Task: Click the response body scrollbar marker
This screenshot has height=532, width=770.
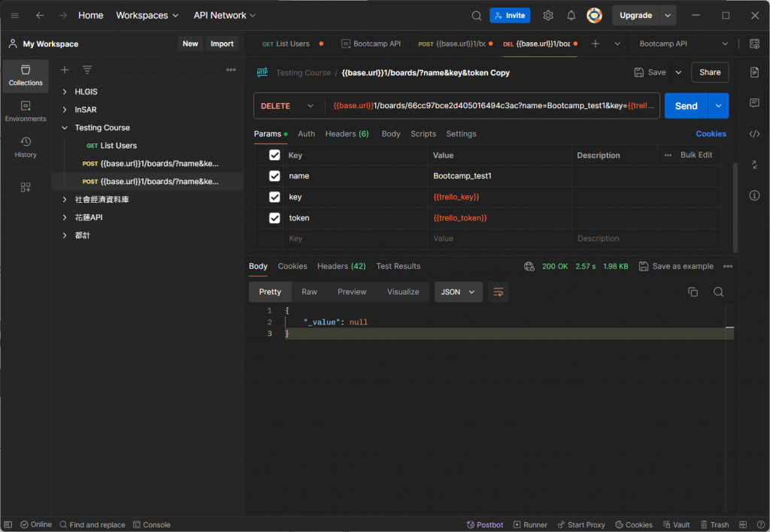Action: (x=729, y=328)
